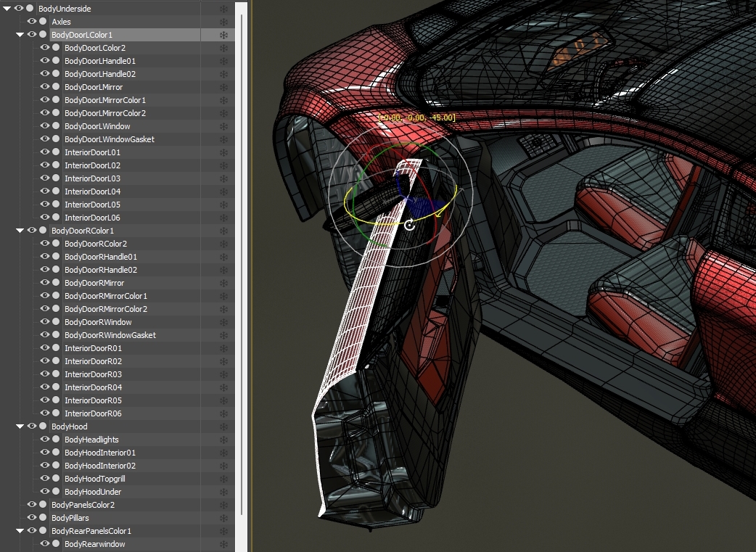Click geometry circle icon of BodyDoorLMirrorColor1
Image resolution: width=756 pixels, height=552 pixels.
pyautogui.click(x=56, y=100)
